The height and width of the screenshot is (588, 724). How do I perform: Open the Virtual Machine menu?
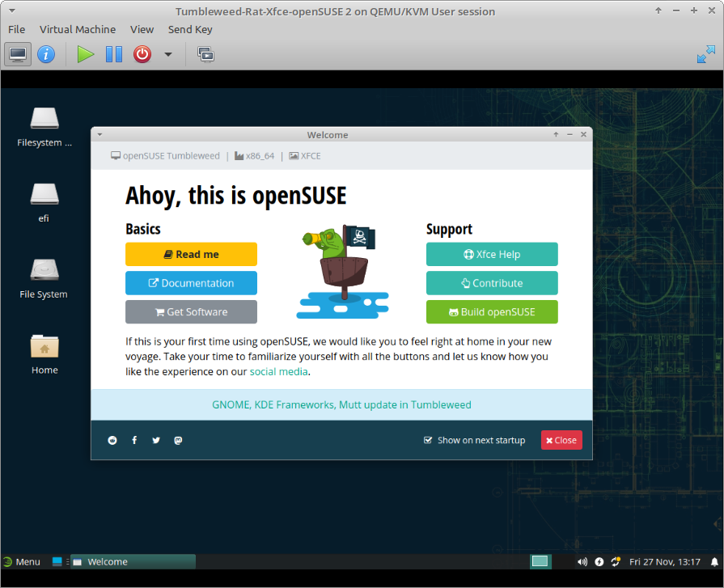[78, 29]
